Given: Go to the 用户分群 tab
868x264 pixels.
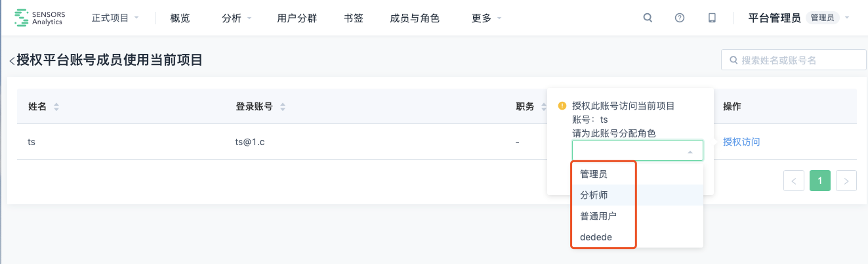Looking at the screenshot, I should click(297, 18).
